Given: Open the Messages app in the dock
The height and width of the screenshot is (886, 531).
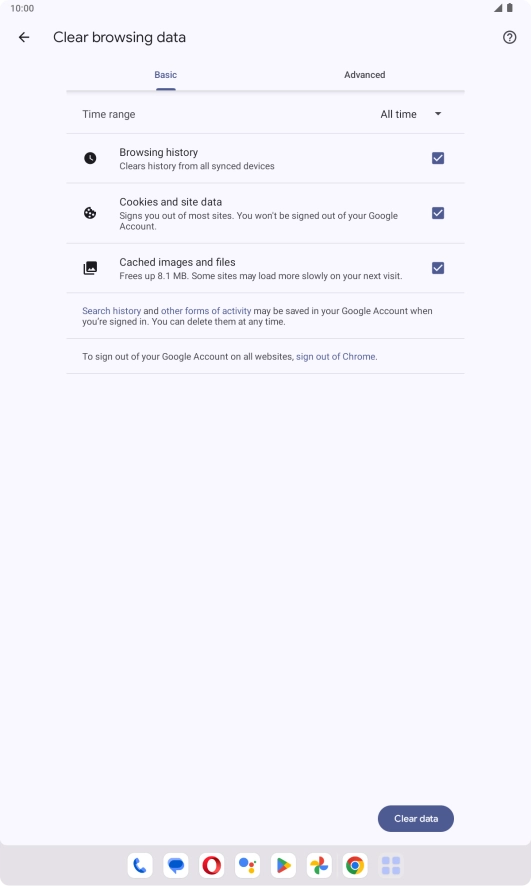Looking at the screenshot, I should (x=176, y=865).
